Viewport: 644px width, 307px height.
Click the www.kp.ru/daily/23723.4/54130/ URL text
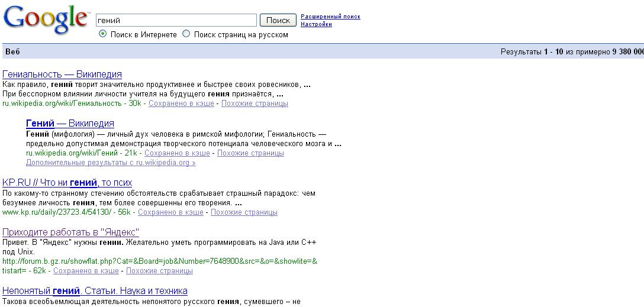tap(57, 212)
